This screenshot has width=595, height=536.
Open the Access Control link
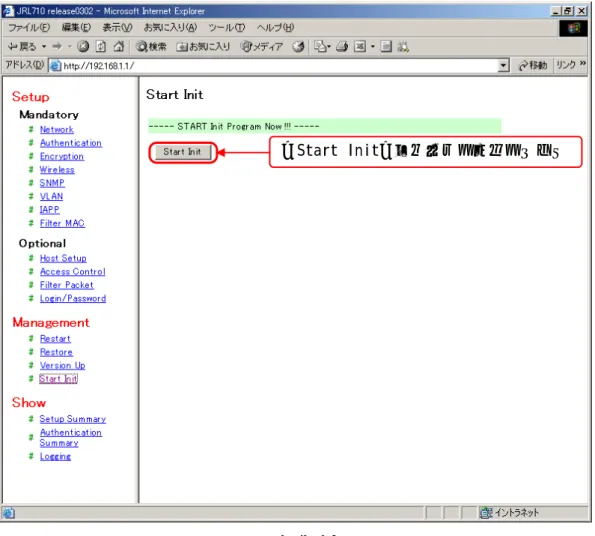click(x=72, y=272)
